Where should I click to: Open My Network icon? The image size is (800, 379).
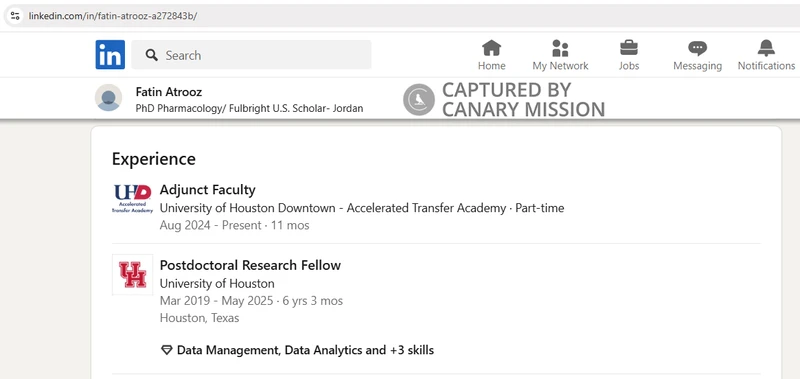tap(560, 48)
